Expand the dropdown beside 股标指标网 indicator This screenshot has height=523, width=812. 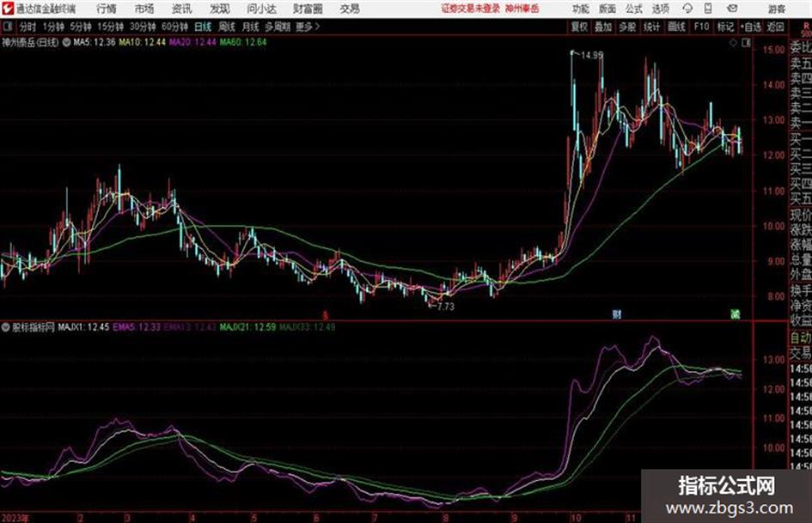[x=6, y=327]
